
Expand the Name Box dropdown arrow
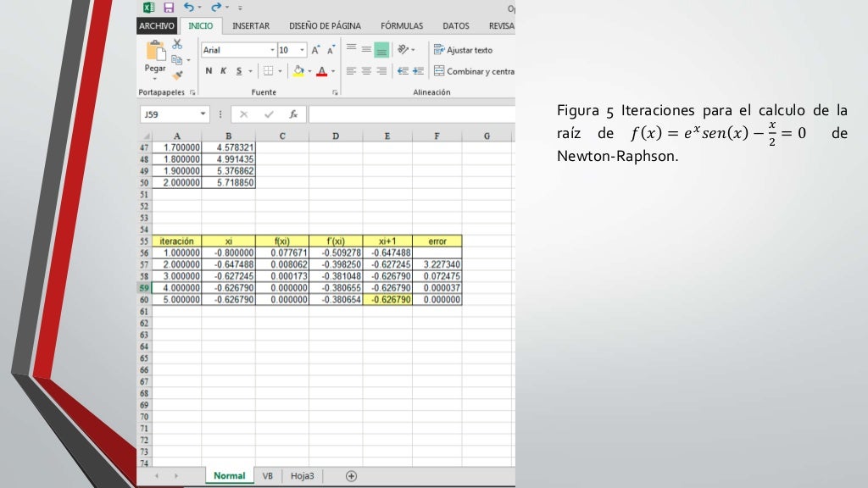[x=203, y=114]
